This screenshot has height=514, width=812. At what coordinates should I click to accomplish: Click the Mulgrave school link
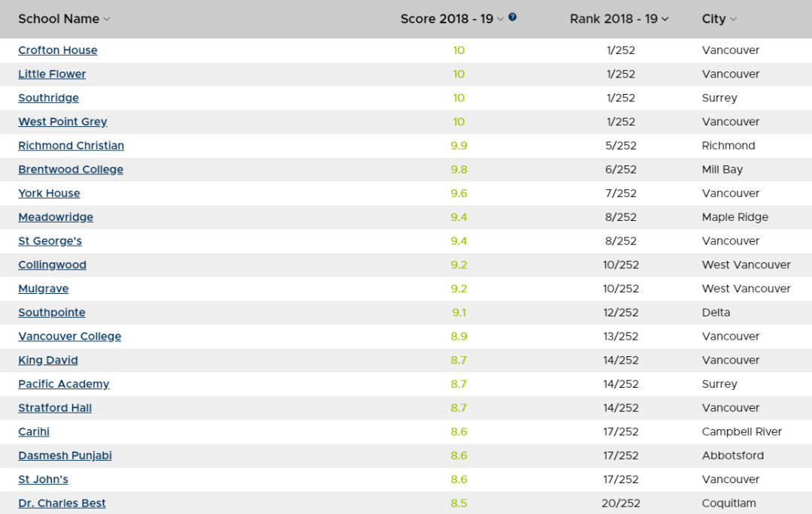tap(43, 289)
